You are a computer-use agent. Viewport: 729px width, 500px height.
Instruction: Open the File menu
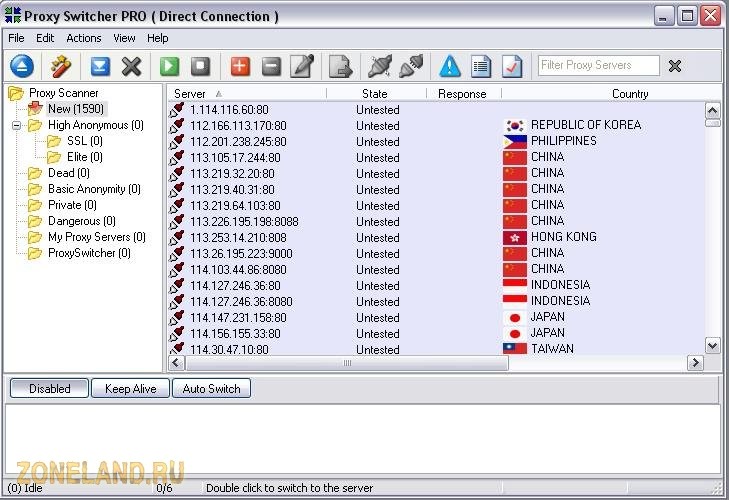[x=16, y=38]
